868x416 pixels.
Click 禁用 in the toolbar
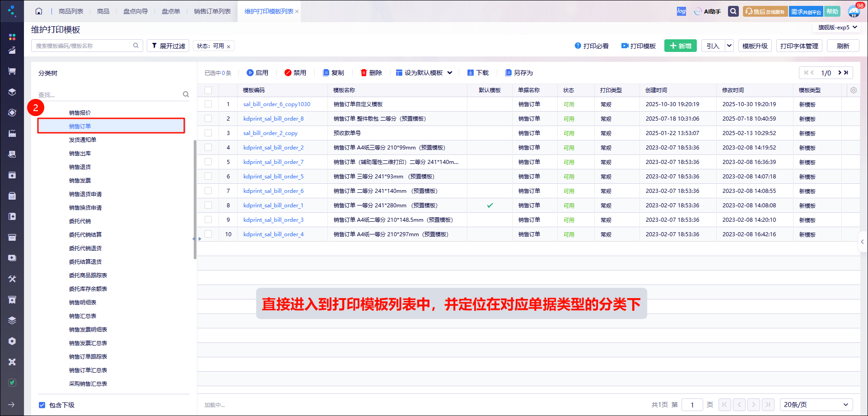point(295,73)
